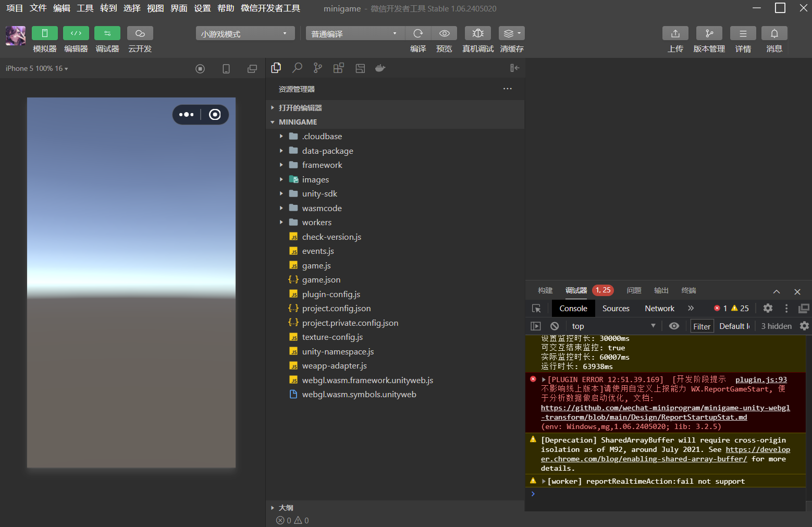The image size is (812, 527).
Task: Open the ReportStartupStat.md GitHub link
Action: (x=666, y=412)
